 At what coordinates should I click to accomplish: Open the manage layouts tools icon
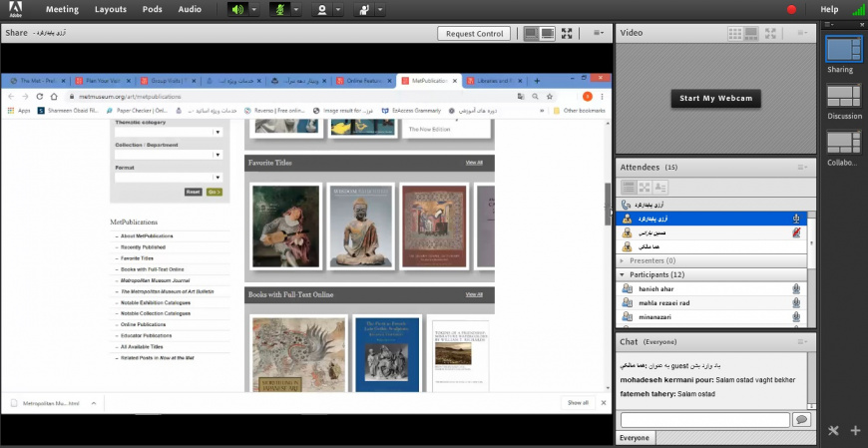click(834, 431)
